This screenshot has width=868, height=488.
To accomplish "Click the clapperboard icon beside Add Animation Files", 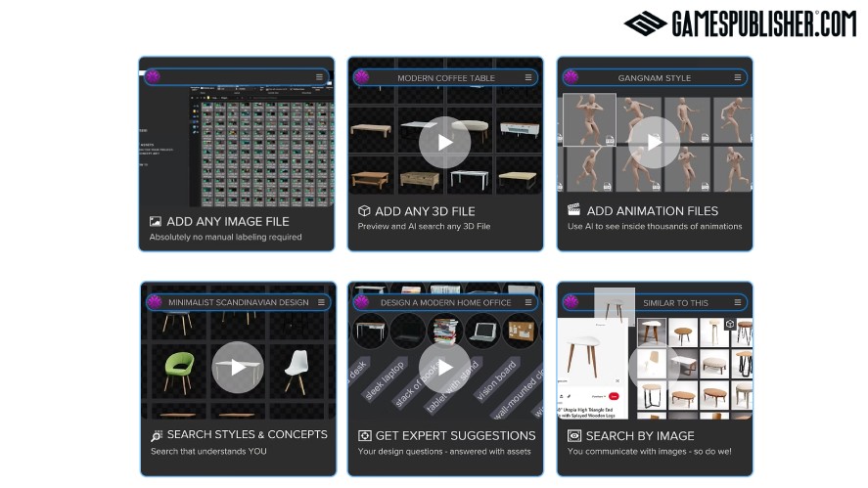I will pyautogui.click(x=573, y=209).
